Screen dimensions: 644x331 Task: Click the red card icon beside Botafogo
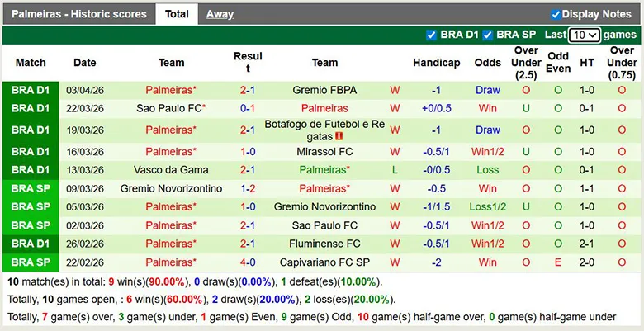339,136
